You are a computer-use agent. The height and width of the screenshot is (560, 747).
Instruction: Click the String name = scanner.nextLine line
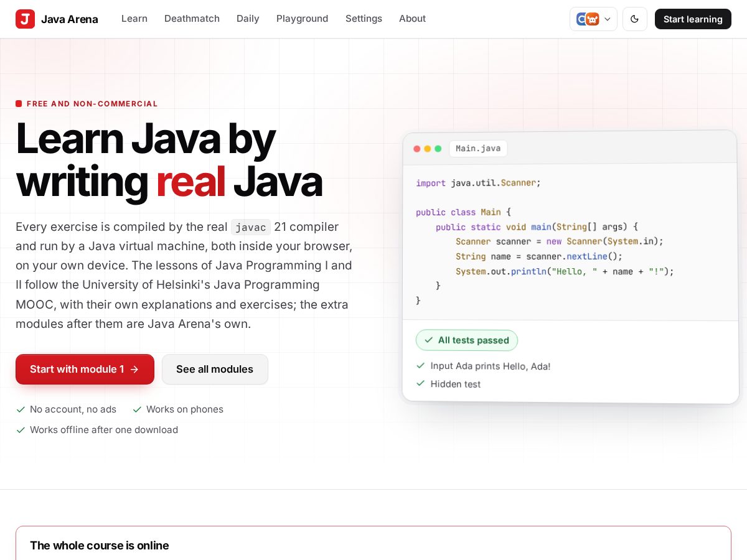click(539, 256)
